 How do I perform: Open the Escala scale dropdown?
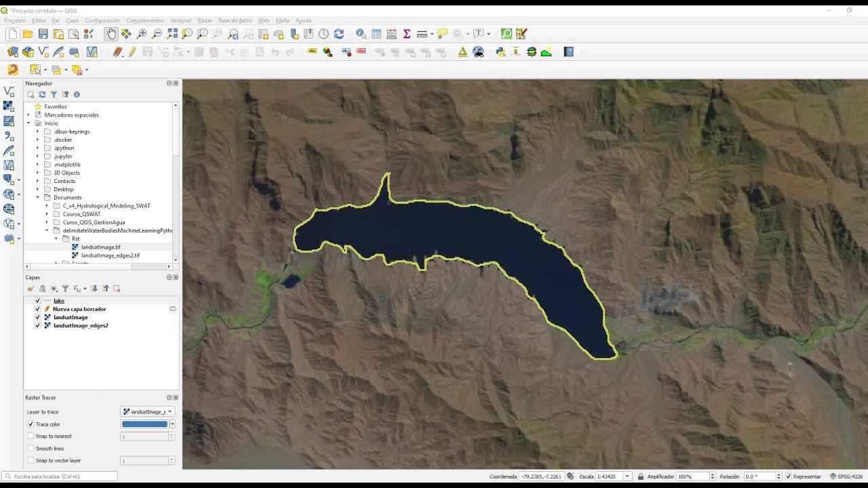coord(627,476)
